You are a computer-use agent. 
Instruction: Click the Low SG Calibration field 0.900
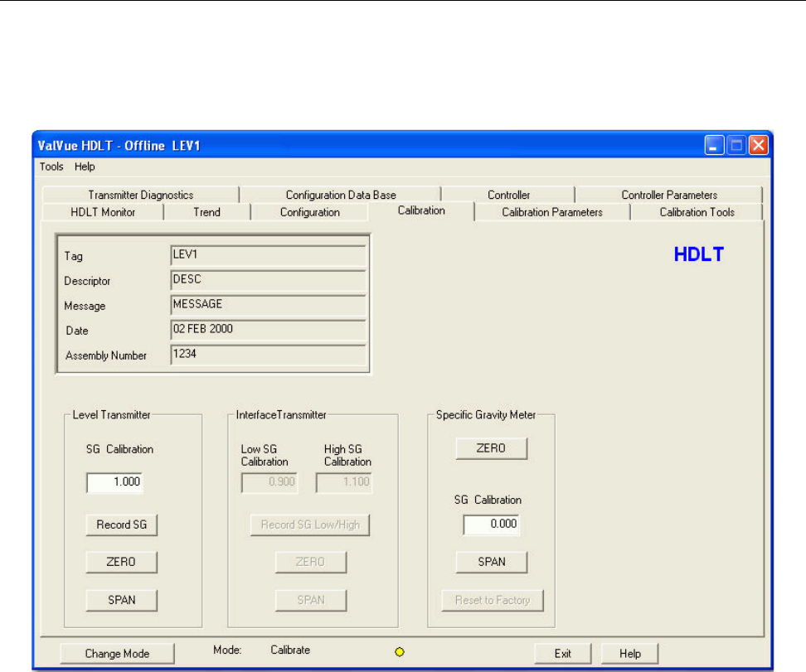(x=269, y=482)
